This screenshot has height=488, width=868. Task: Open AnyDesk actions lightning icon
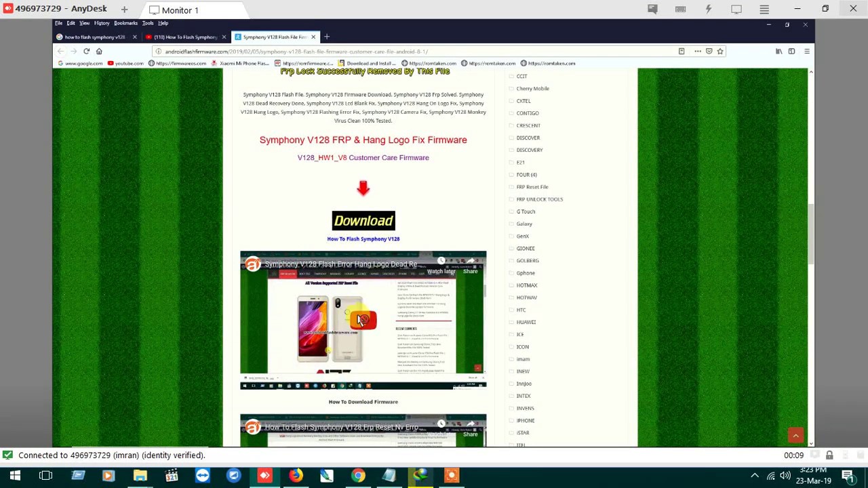(x=708, y=9)
